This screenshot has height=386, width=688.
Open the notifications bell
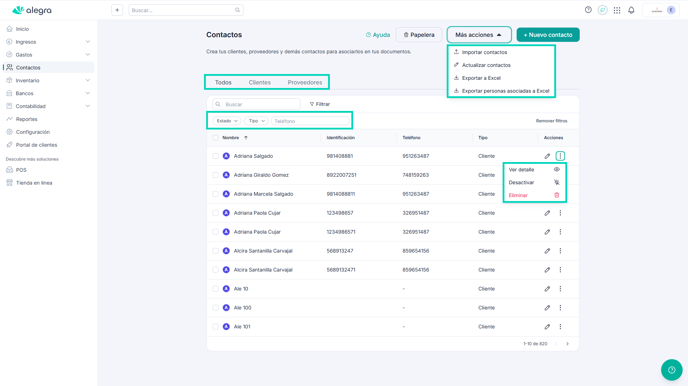click(631, 10)
